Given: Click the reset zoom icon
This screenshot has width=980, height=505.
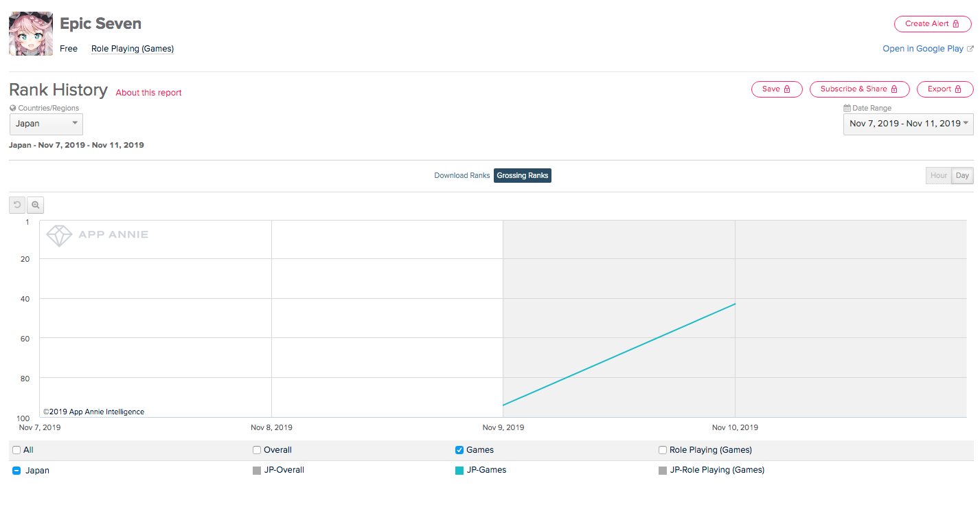Looking at the screenshot, I should (17, 205).
